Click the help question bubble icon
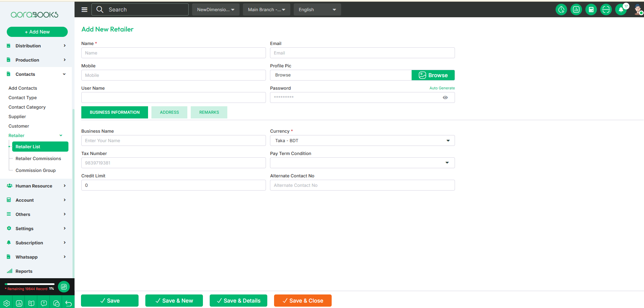This screenshot has width=644, height=308. point(44,303)
